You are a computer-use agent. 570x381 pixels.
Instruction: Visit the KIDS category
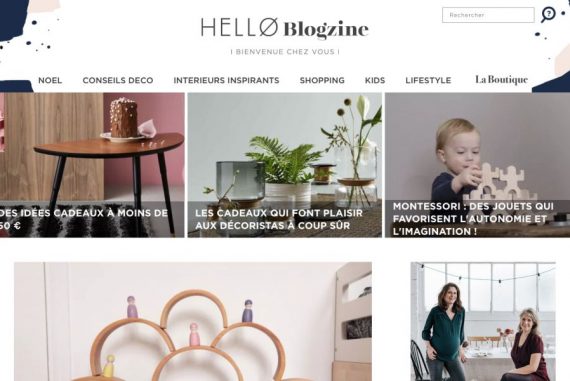tap(375, 80)
